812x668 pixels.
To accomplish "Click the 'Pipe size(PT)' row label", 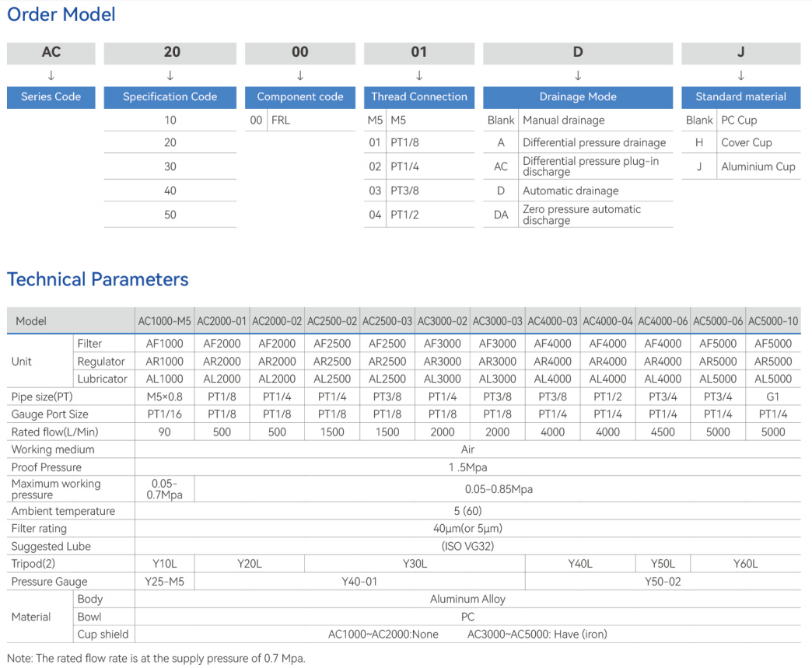I will click(x=42, y=397).
